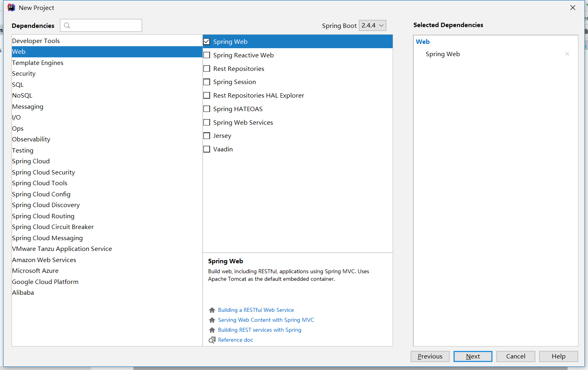Check the Spring Reactive Web checkbox
This screenshot has width=588, height=370.
[206, 55]
